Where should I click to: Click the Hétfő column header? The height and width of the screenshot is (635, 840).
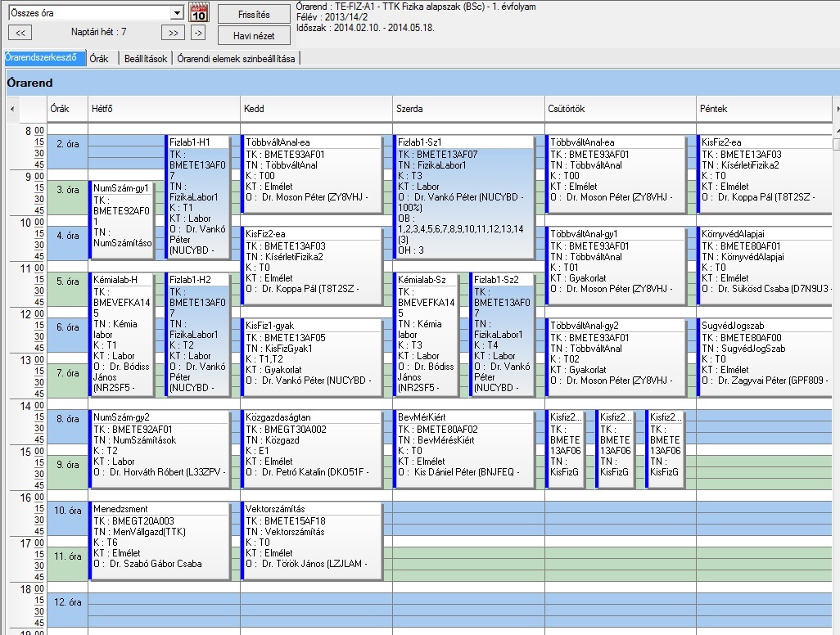164,109
